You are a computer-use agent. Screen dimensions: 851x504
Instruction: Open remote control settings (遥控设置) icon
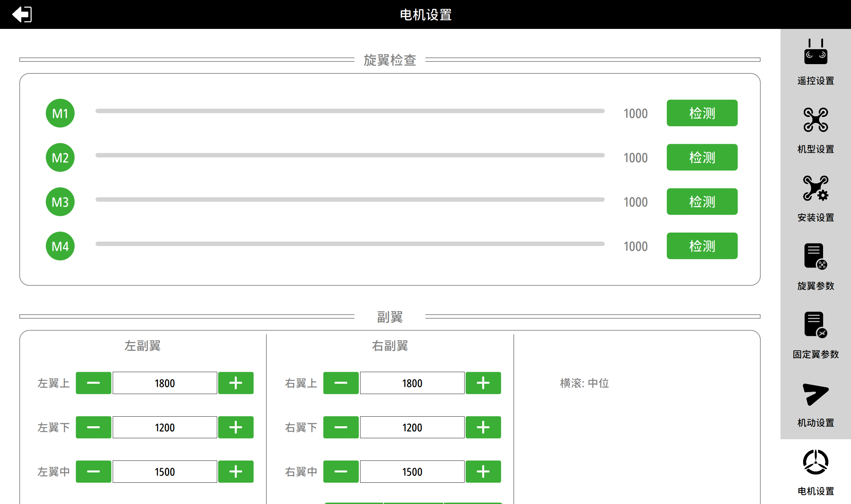[x=815, y=51]
